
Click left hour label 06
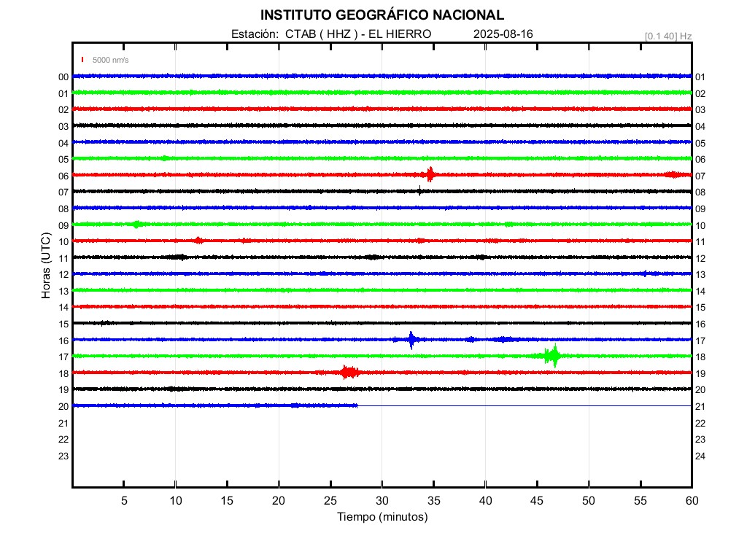[63, 176]
